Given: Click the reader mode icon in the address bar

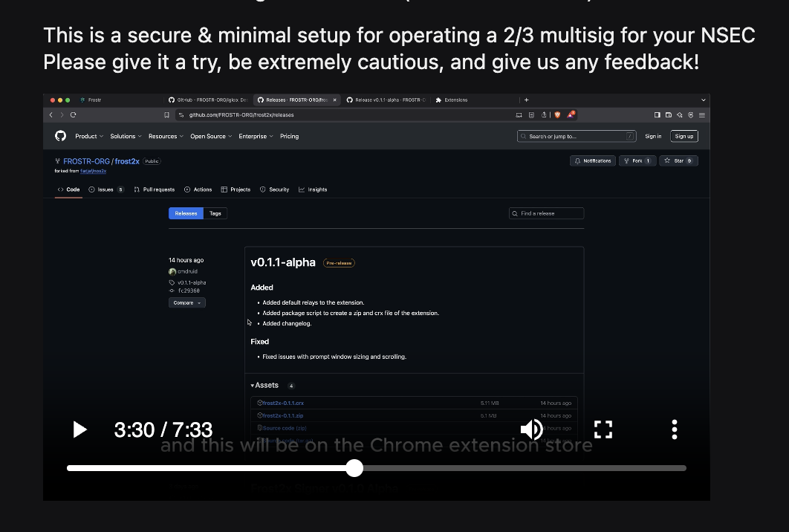Looking at the screenshot, I should (531, 114).
